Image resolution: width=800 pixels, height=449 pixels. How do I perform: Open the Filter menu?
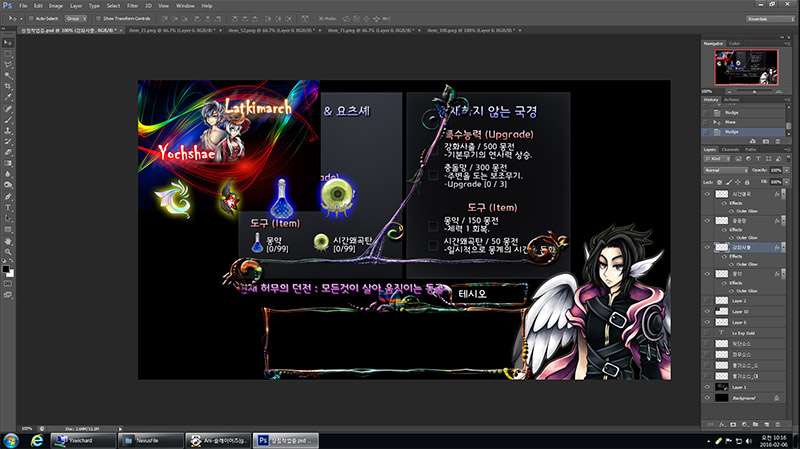133,6
